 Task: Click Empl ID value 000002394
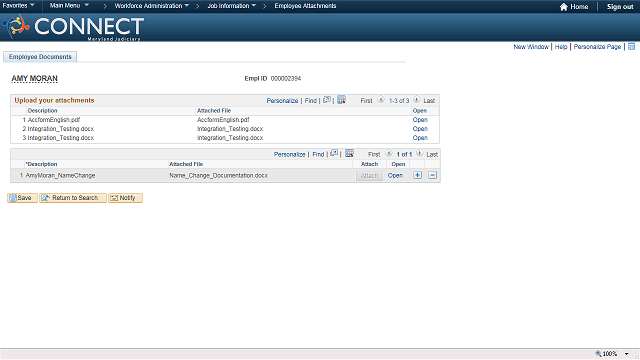coord(286,78)
